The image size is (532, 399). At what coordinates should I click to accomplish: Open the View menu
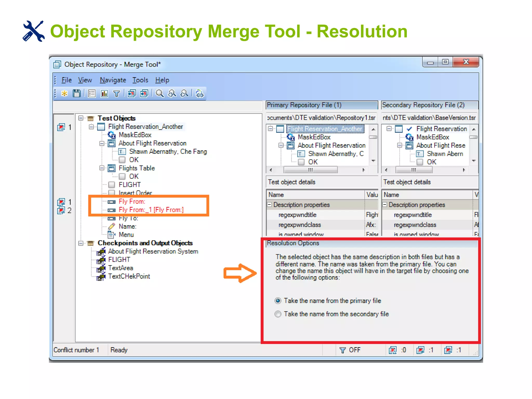(x=85, y=80)
